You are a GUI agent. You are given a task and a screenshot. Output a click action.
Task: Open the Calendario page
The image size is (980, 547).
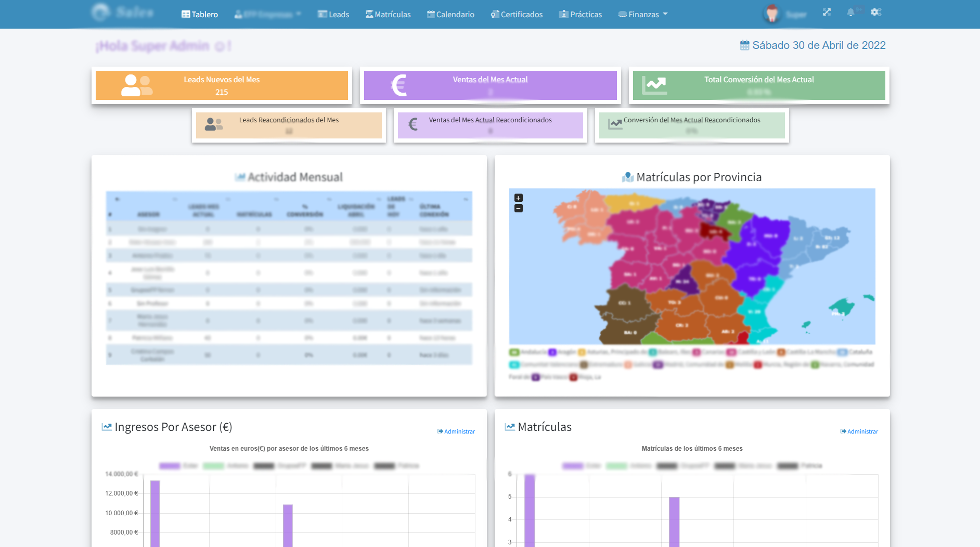(450, 15)
